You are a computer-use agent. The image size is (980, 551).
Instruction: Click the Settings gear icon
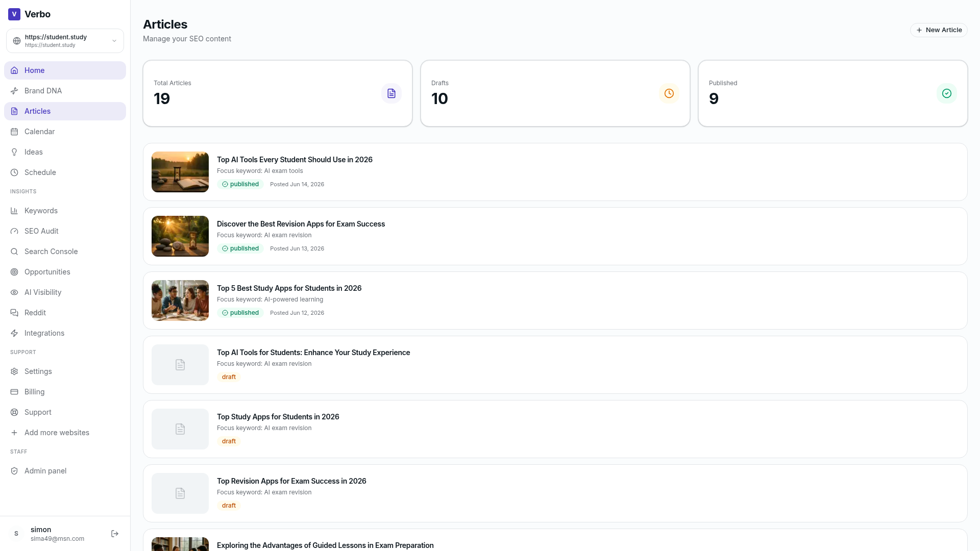pyautogui.click(x=14, y=371)
